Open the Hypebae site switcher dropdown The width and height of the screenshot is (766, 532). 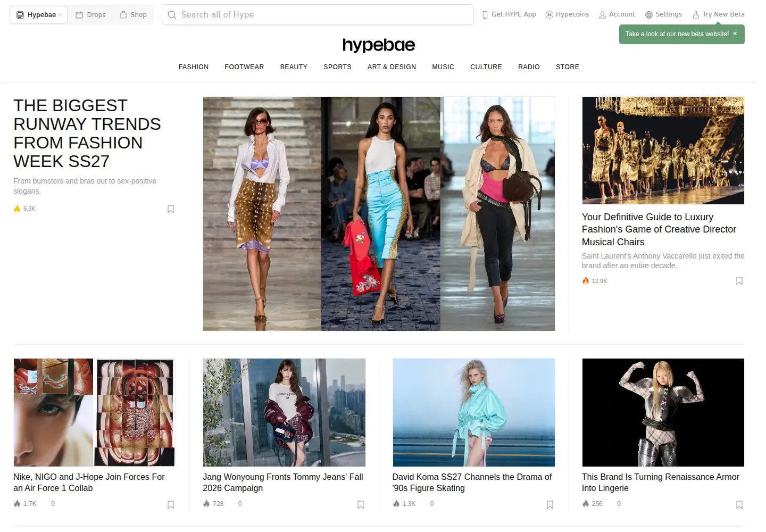pos(38,15)
